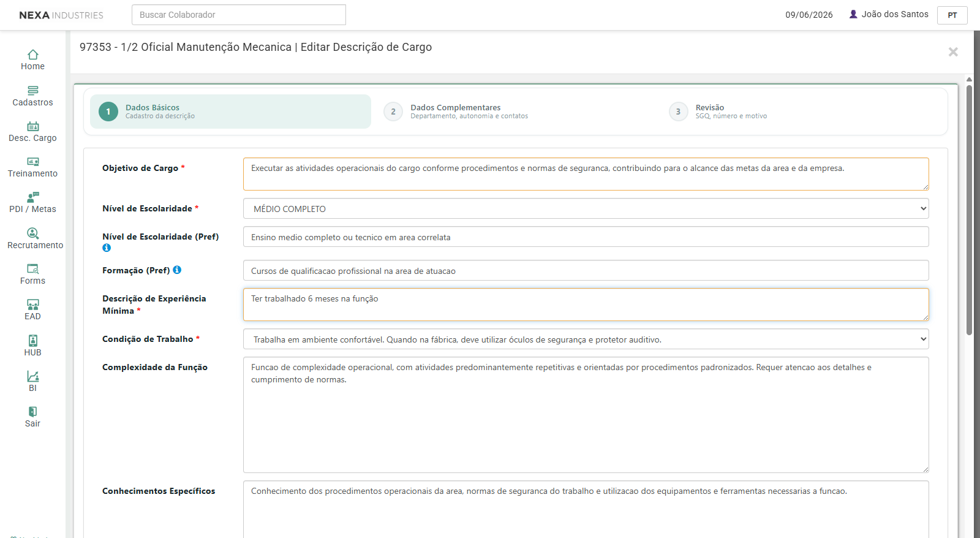Image resolution: width=980 pixels, height=538 pixels.
Task: Open the EAD sidebar icon
Action: (33, 305)
